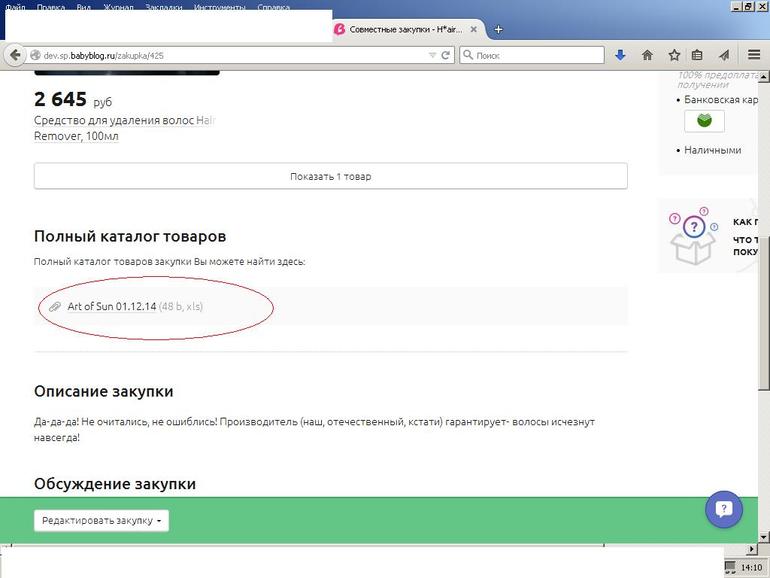
Task: Open the Firefox downloads arrow icon
Action: [x=620, y=55]
